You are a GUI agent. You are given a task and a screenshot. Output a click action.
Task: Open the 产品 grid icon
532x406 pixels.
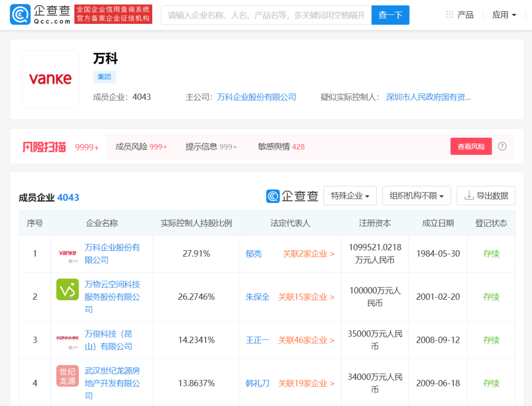450,14
